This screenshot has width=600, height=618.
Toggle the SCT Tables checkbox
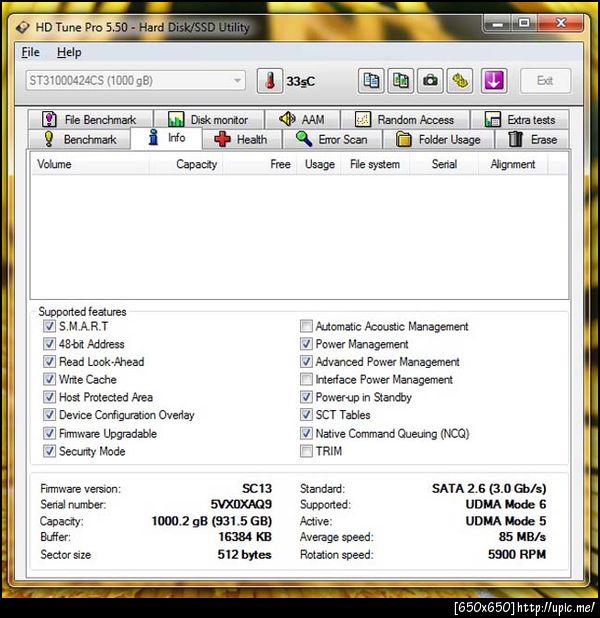pos(306,415)
